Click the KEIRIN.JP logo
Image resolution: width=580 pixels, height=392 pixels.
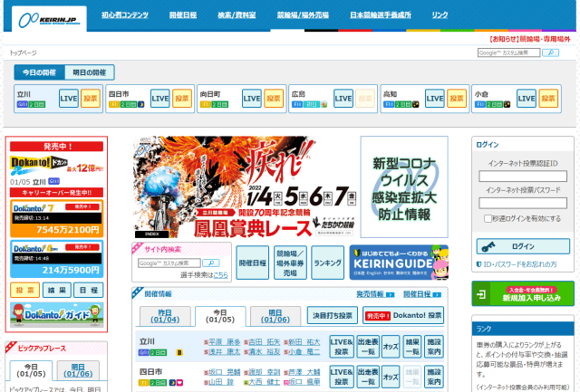click(x=49, y=19)
